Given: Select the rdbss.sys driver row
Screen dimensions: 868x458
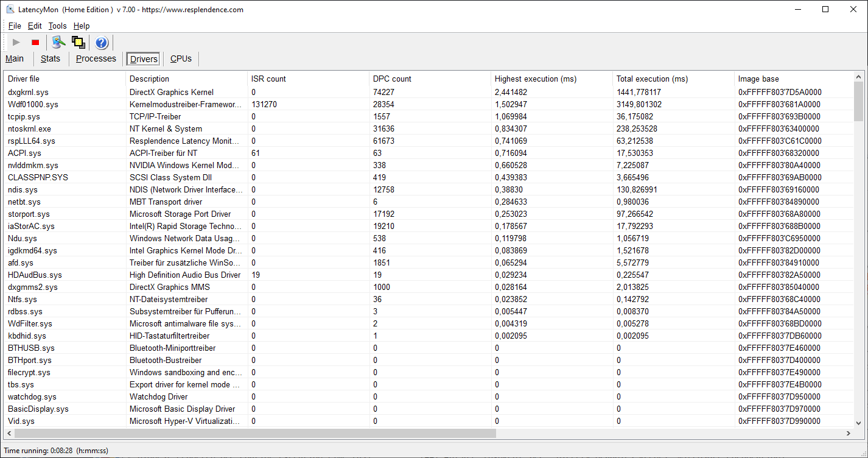Looking at the screenshot, I should point(429,311).
